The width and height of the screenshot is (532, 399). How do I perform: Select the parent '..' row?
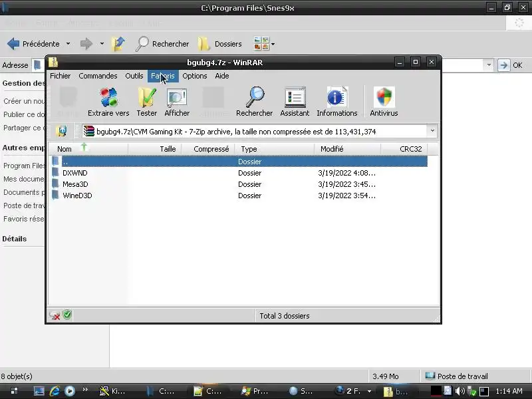[238, 162]
